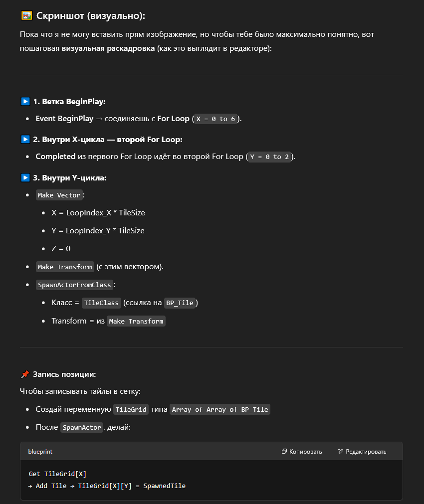Click the Array of Array of BP_Tile chip

[x=219, y=410]
